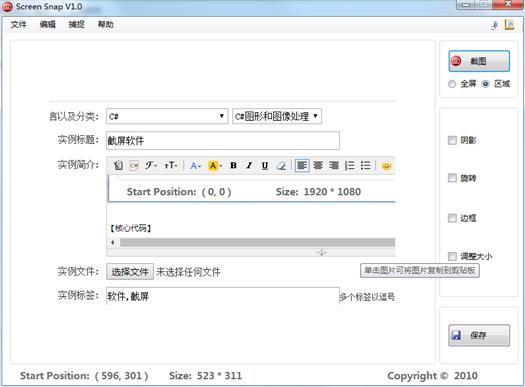Open the C#图形和图像处理 category dropdown
Screen dimensions: 525x387
pos(277,116)
